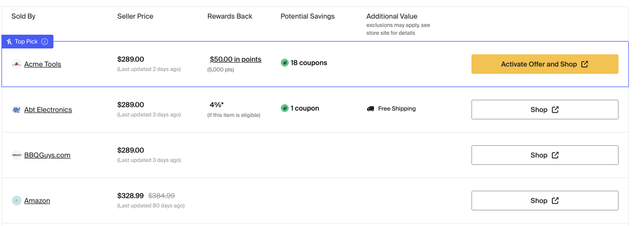
Task: Click the Acme Tools seller logo
Action: (x=17, y=64)
